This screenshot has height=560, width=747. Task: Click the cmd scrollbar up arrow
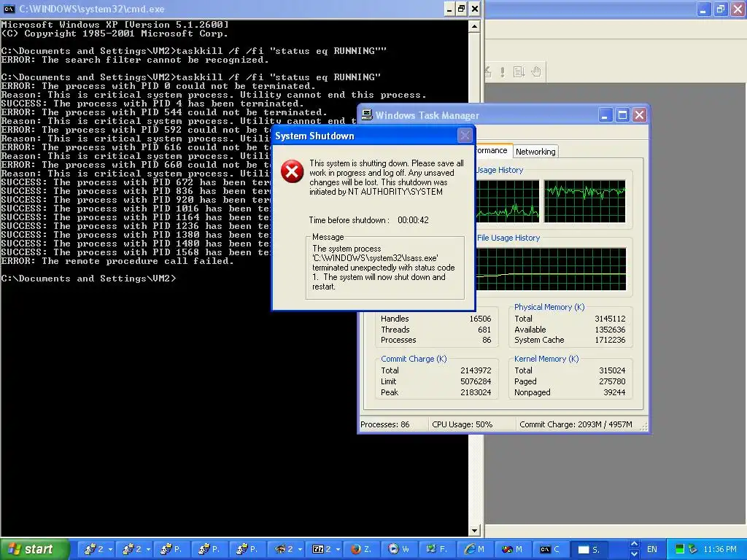point(474,26)
